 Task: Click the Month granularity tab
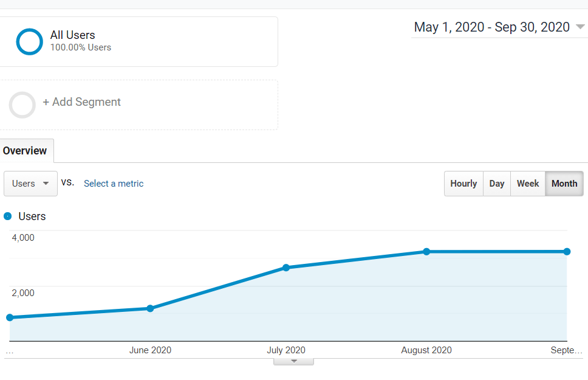click(x=564, y=183)
